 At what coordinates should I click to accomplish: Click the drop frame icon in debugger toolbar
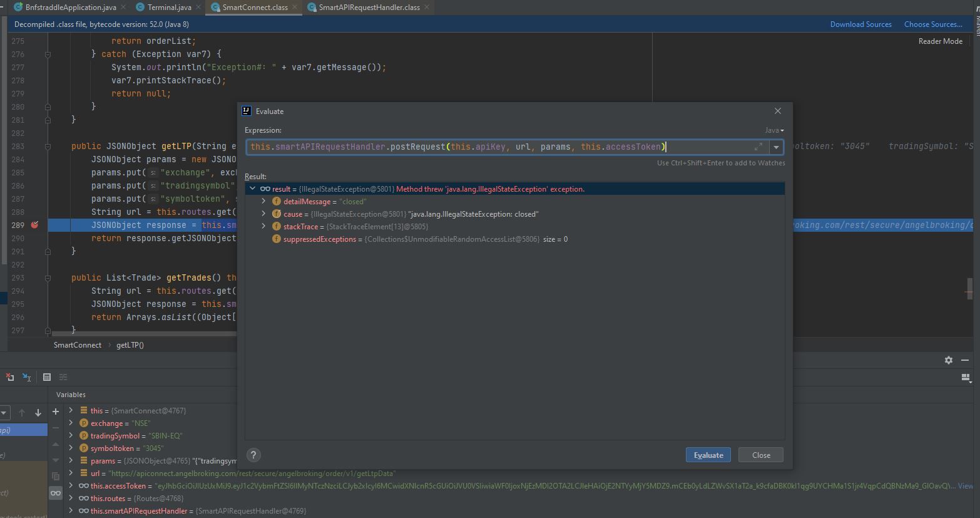tap(10, 377)
